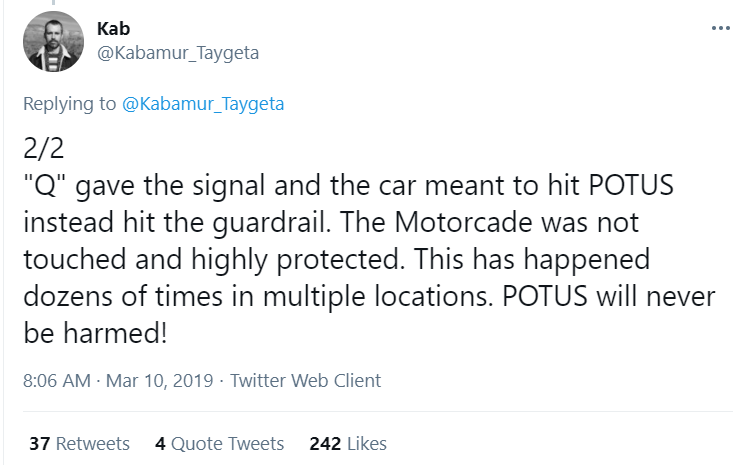This screenshot has width=745, height=465.
Task: Show the 4 Quote Tweets
Action: pos(220,443)
